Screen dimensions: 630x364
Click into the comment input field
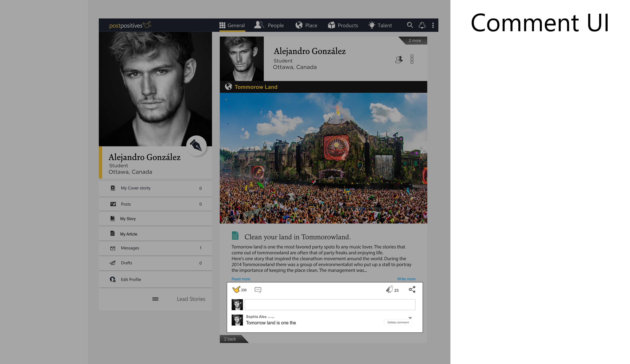(330, 305)
